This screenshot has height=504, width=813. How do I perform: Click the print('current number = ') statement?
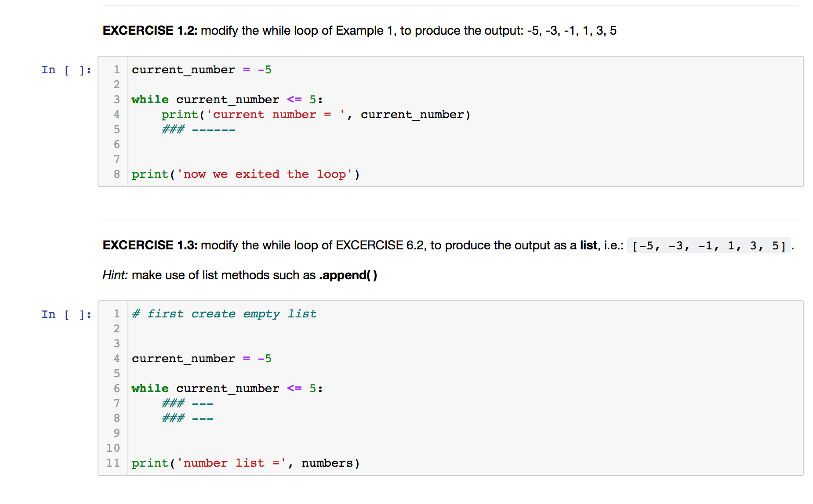coord(315,114)
